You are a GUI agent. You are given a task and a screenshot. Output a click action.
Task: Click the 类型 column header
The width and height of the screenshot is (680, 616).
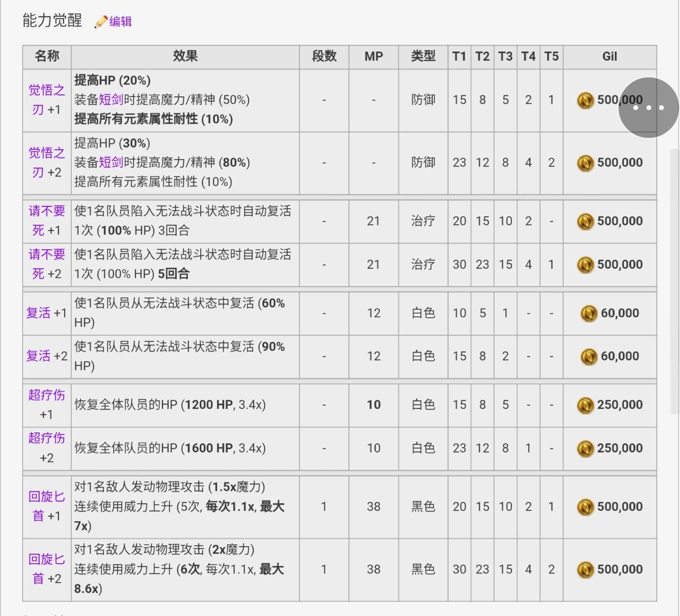click(423, 57)
